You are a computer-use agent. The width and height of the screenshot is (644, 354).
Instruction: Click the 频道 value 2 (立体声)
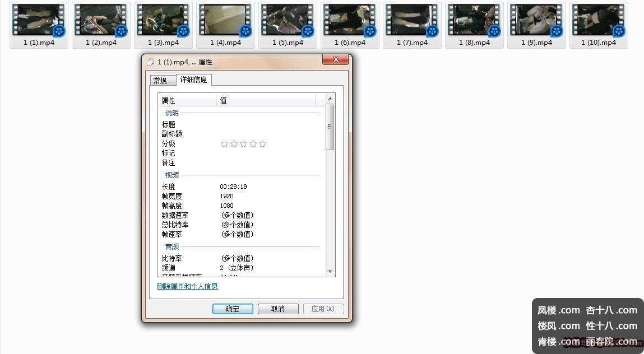click(x=237, y=268)
